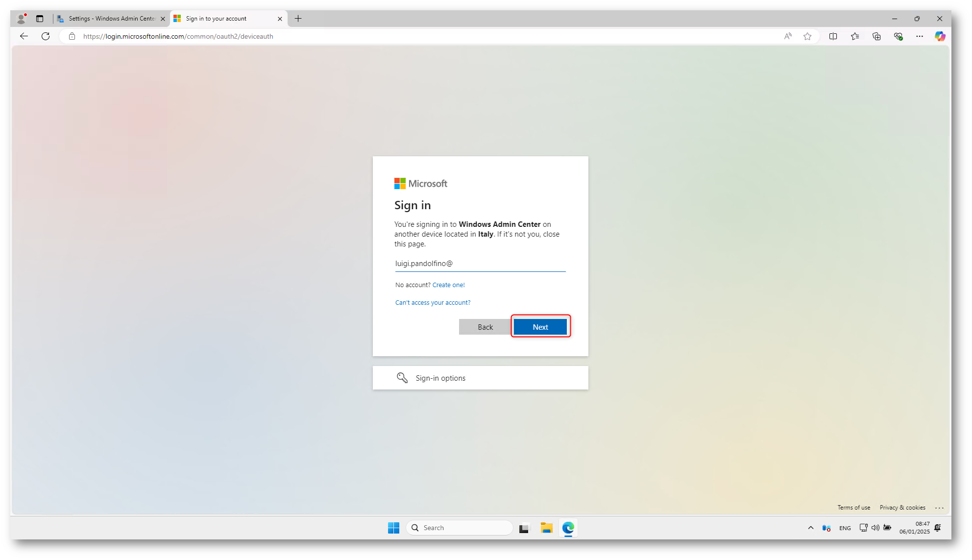Open volume control in system tray
This screenshot has width=972, height=560.
(875, 528)
